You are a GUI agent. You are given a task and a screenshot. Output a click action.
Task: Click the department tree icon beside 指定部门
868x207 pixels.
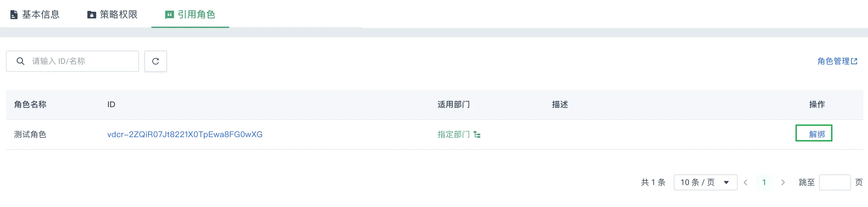pyautogui.click(x=477, y=134)
